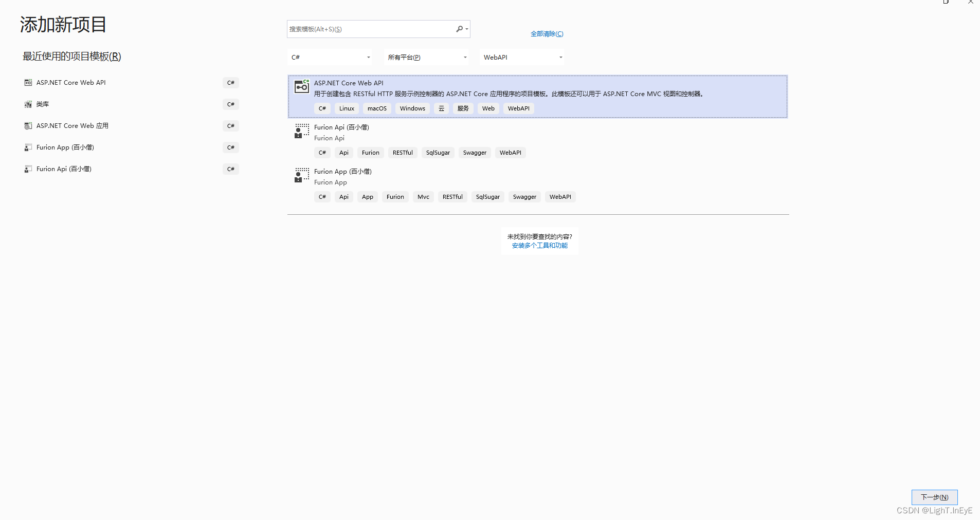Click the search magnifier icon

coord(459,29)
